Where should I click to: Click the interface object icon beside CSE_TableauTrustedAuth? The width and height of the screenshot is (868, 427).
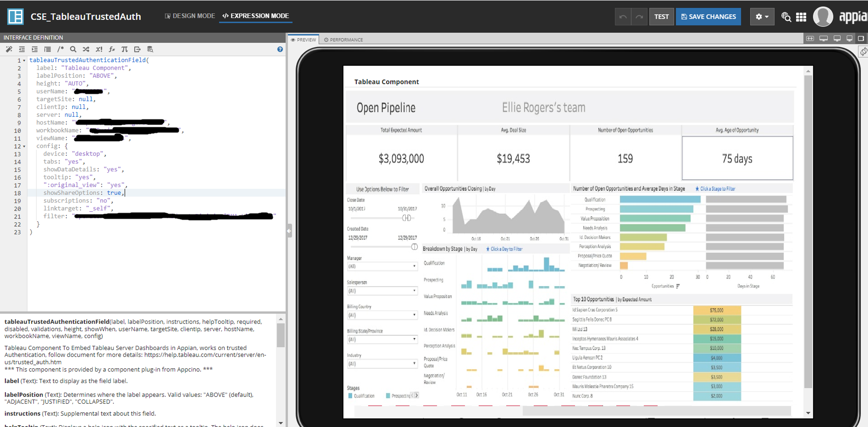[x=16, y=17]
